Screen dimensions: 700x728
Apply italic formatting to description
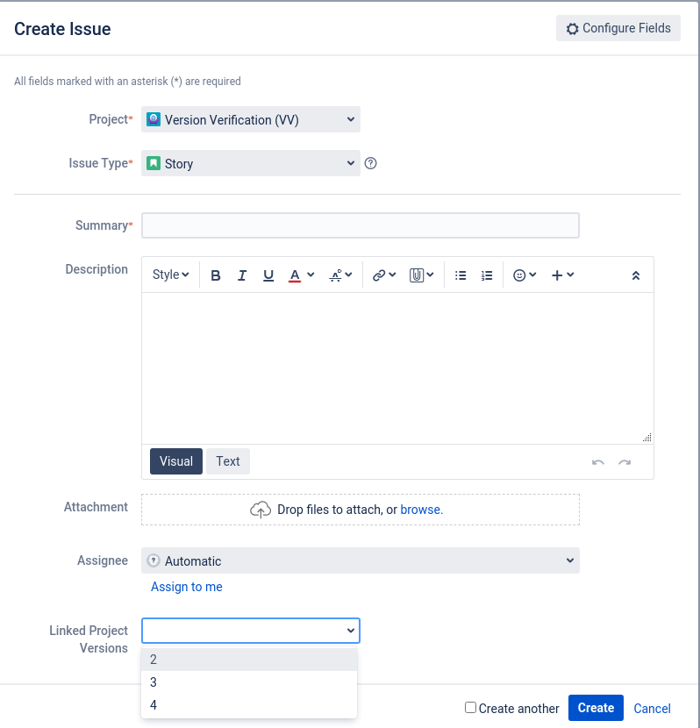pos(242,275)
